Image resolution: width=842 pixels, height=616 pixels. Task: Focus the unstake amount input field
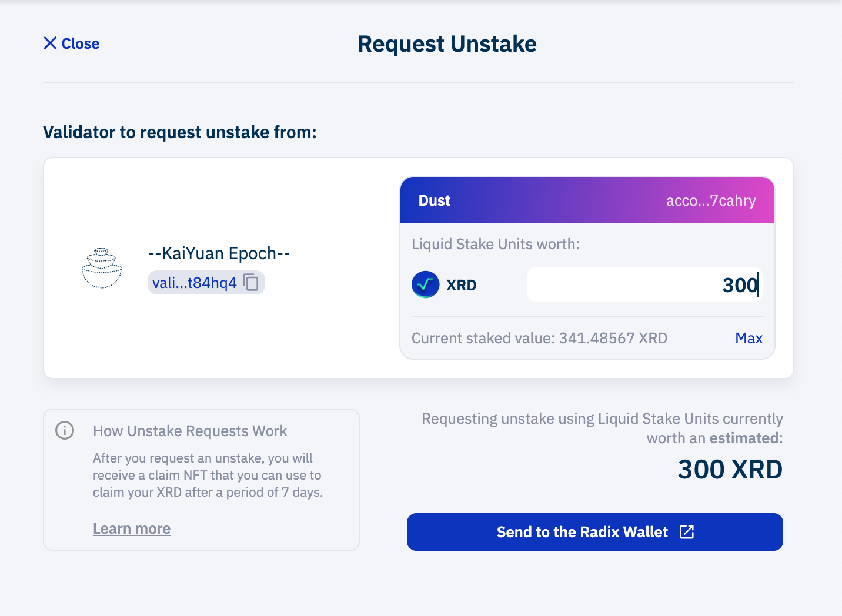click(x=643, y=285)
